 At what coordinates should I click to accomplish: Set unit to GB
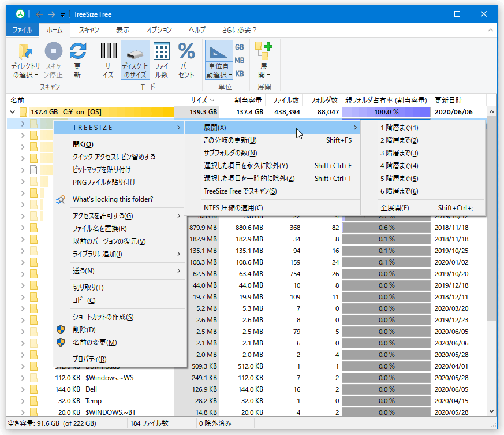coord(240,47)
